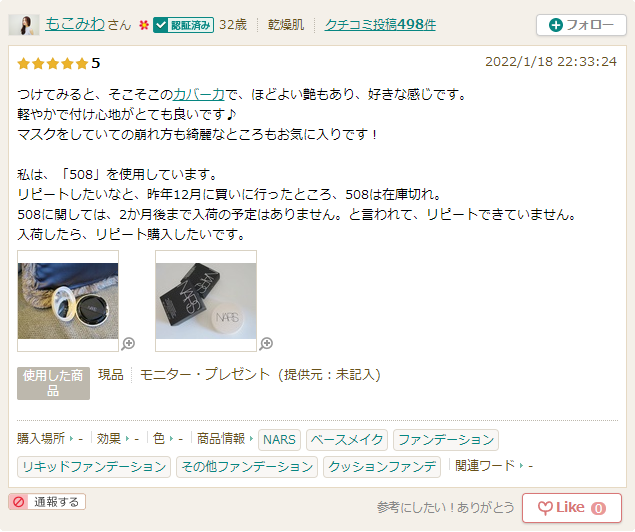The height and width of the screenshot is (532, 635).
Task: Click the five-star rating icons
Action: [x=53, y=64]
